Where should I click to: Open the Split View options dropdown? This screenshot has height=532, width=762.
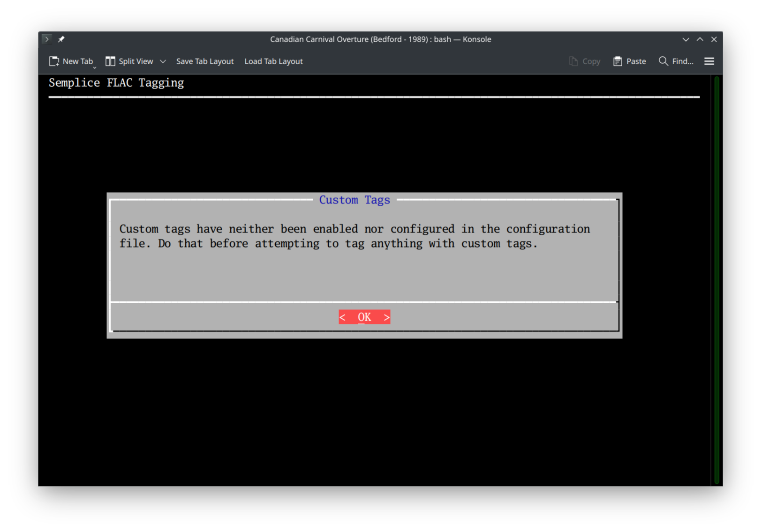pyautogui.click(x=163, y=61)
